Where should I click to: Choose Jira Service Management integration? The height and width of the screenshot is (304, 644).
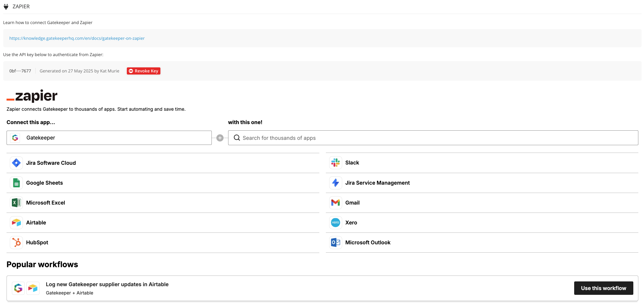click(x=482, y=183)
